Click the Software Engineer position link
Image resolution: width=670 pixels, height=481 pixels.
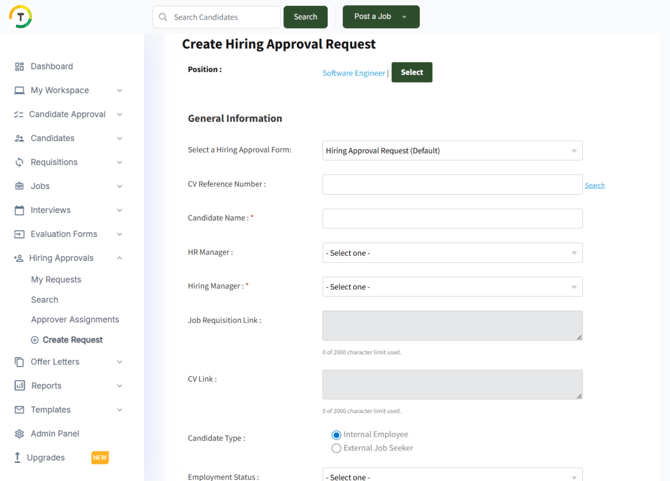(x=353, y=73)
